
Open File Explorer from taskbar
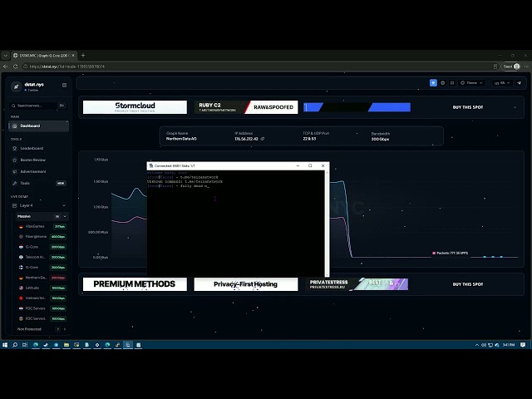tap(66, 345)
